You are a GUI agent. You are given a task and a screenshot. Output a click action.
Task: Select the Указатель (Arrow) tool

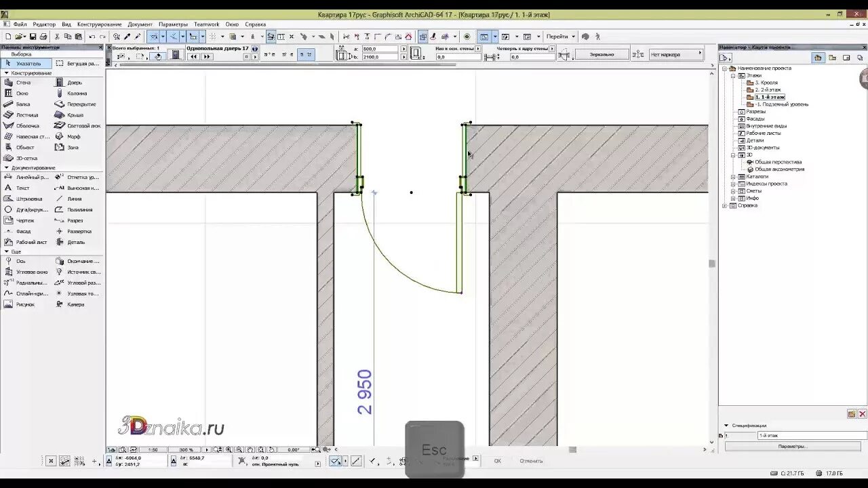tap(26, 64)
